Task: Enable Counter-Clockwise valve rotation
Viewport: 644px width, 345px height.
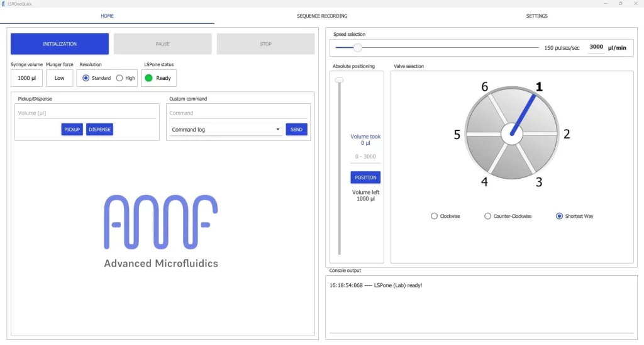Action: click(x=488, y=216)
